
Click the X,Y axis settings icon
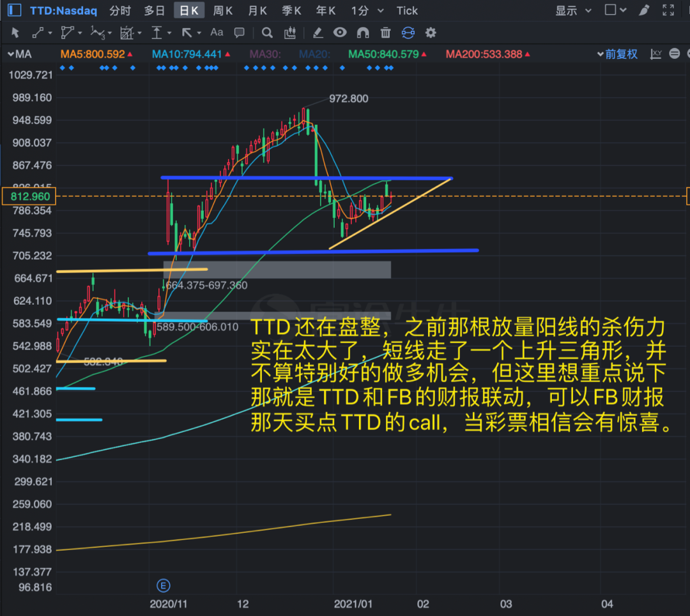[x=656, y=54]
